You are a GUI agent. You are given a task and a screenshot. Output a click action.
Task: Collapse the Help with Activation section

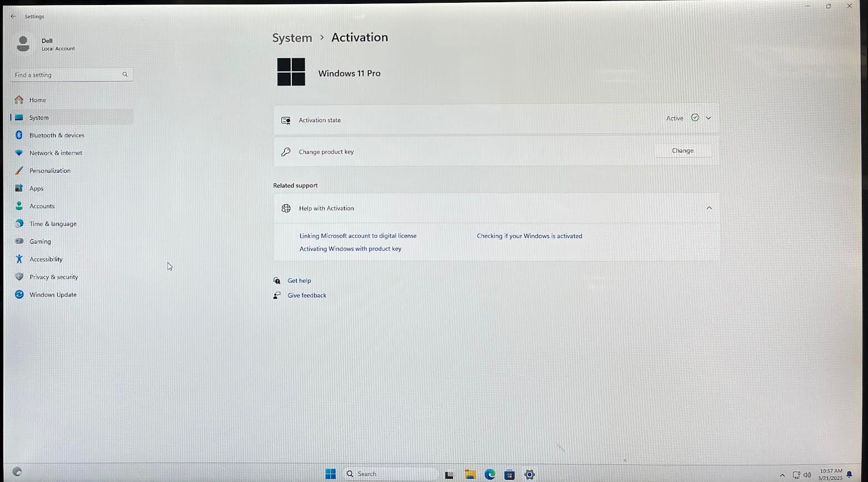coord(709,208)
